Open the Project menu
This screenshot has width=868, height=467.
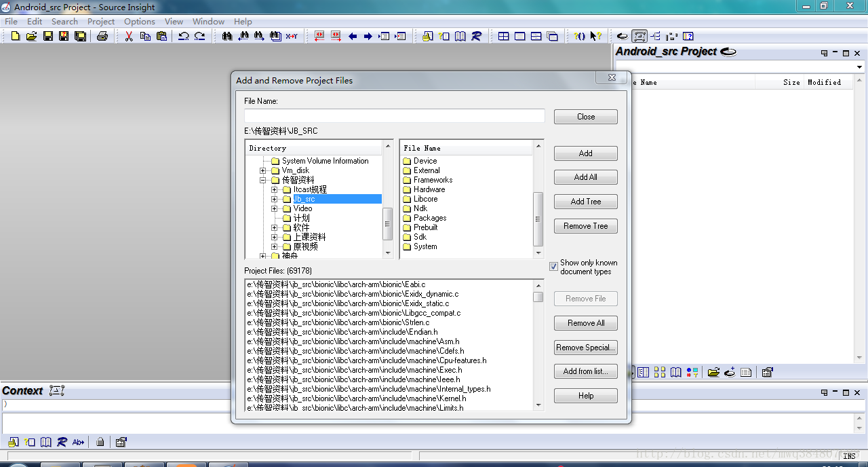101,21
